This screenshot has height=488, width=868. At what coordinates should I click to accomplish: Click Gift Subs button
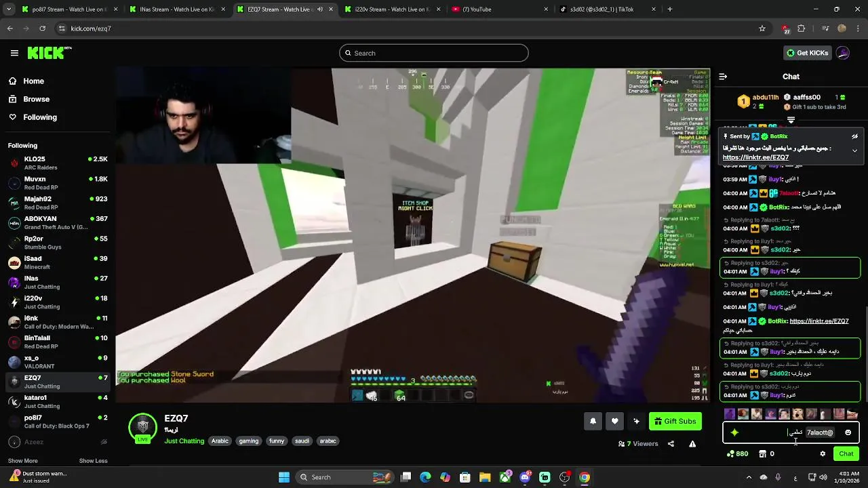point(675,422)
